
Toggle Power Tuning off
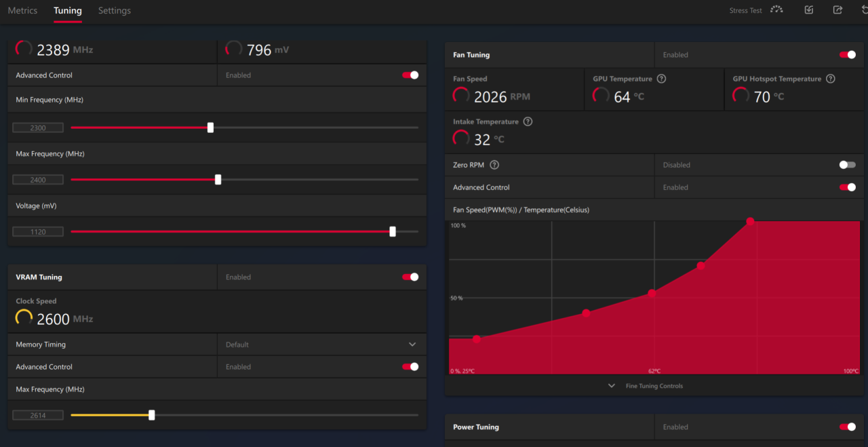847,427
